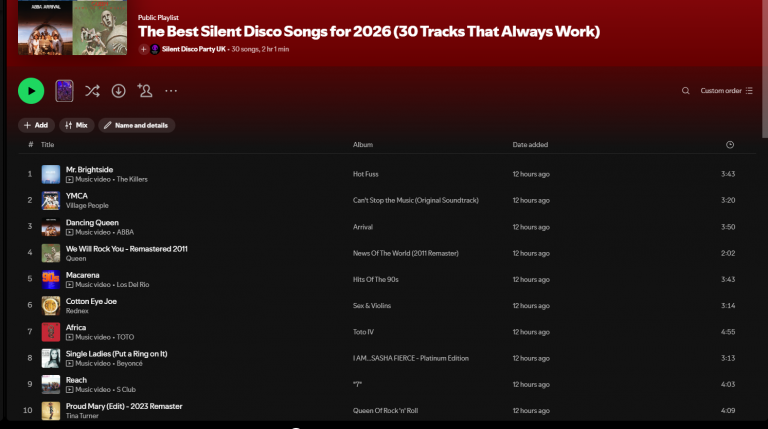768x429 pixels.
Task: Sort by the Album column header
Action: 363,144
